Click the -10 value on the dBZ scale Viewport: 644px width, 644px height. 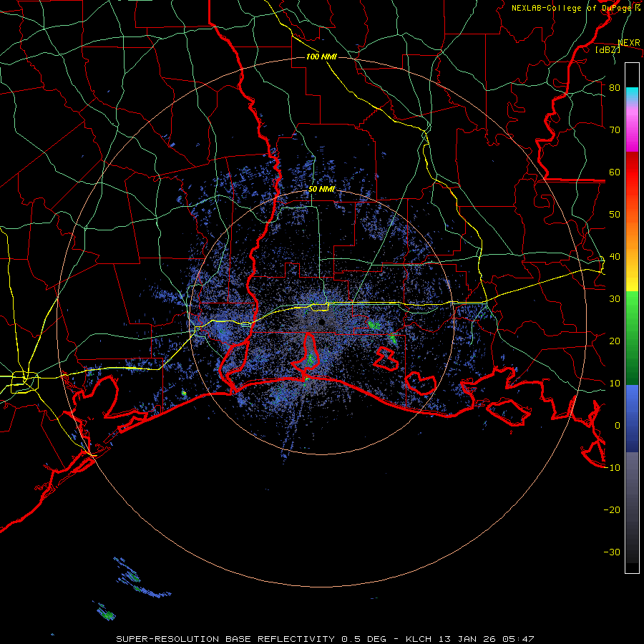pyautogui.click(x=612, y=468)
